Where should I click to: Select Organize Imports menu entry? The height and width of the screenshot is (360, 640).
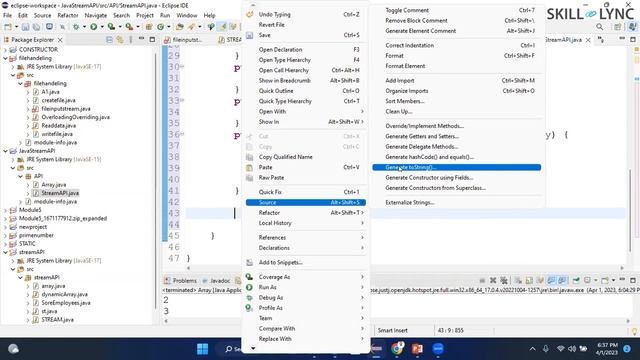456,91
